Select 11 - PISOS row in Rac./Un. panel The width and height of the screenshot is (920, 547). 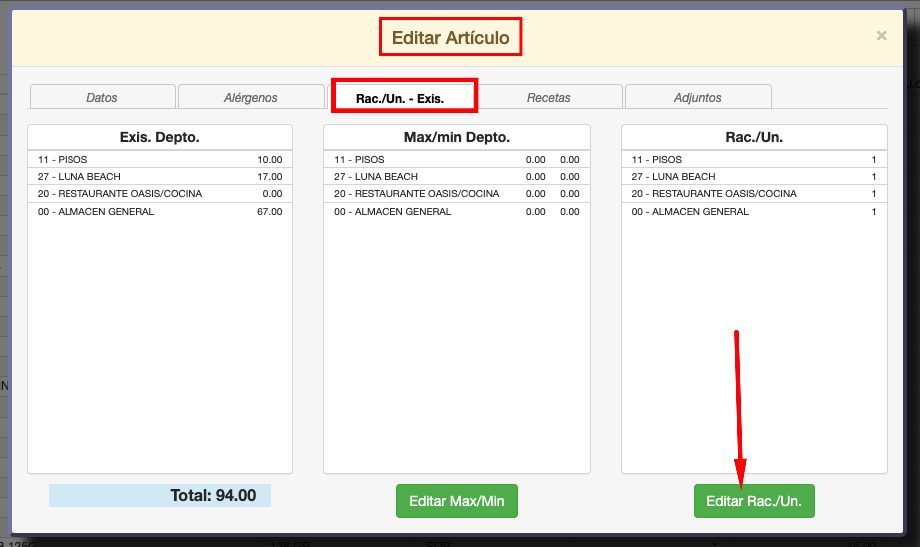pos(753,159)
